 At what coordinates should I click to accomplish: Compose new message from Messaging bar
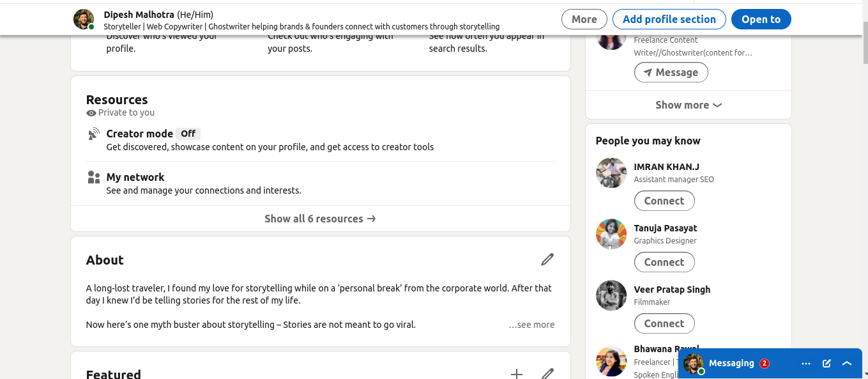point(826,364)
